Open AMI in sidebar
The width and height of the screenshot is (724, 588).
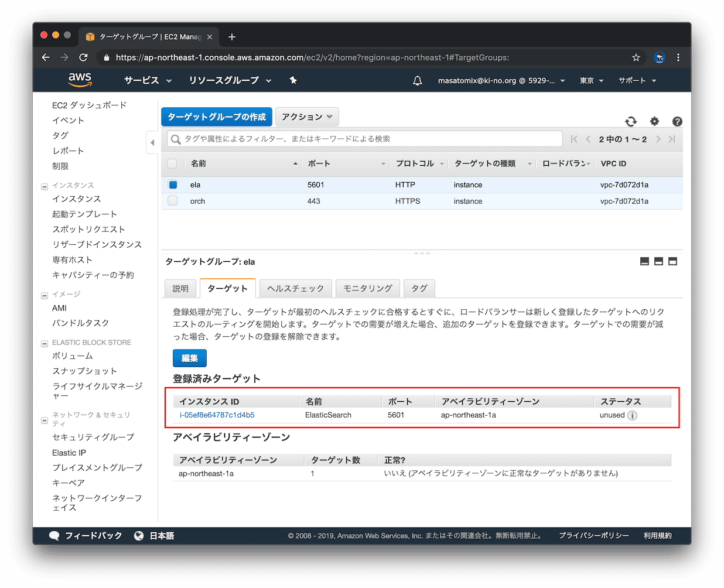coord(59,308)
